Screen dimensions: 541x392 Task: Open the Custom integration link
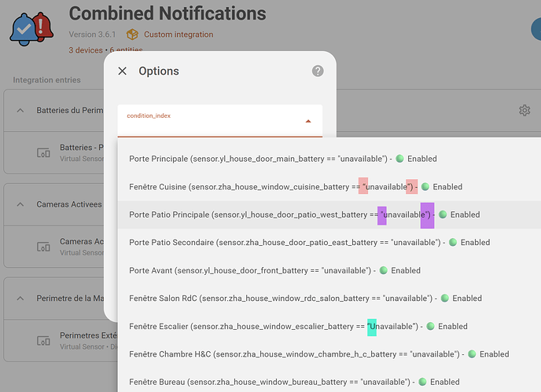(178, 35)
